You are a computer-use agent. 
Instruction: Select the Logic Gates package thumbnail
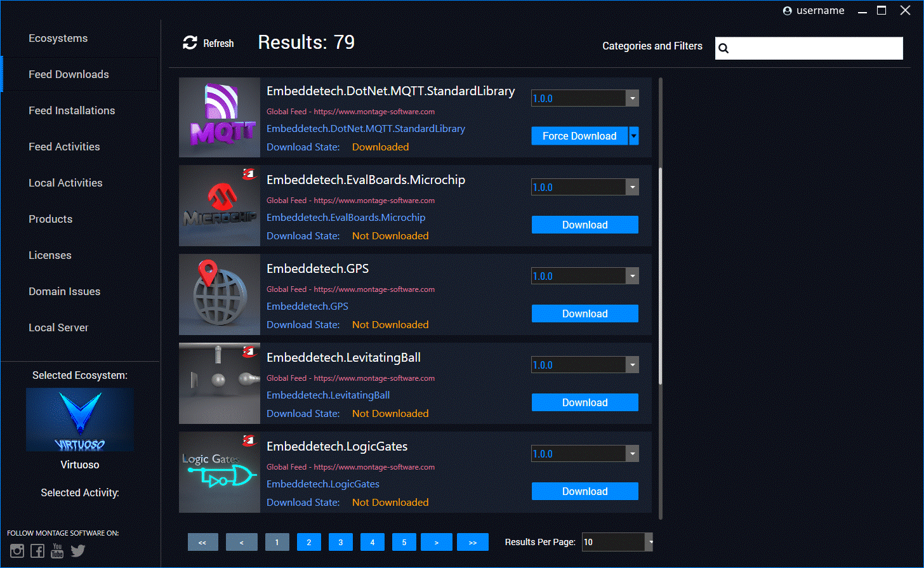point(220,473)
